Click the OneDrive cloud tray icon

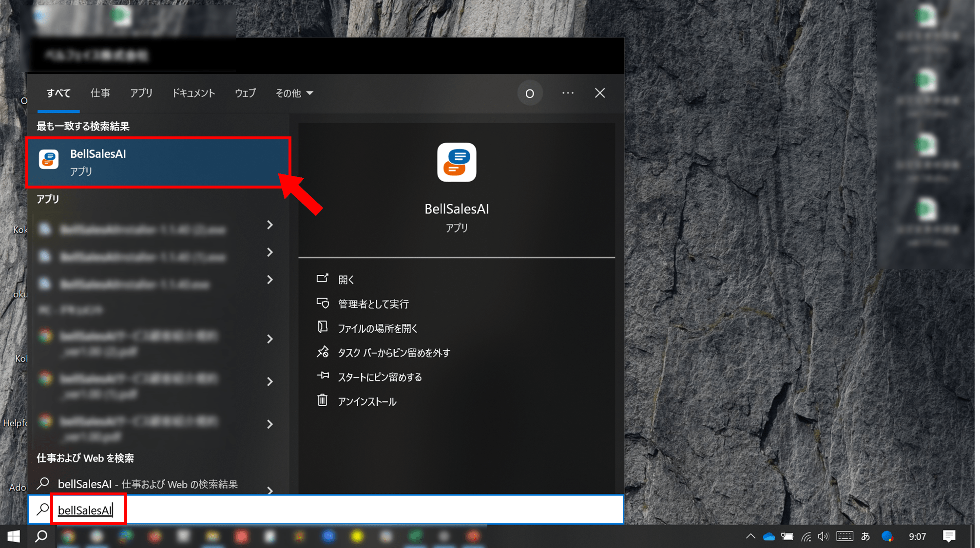point(769,536)
